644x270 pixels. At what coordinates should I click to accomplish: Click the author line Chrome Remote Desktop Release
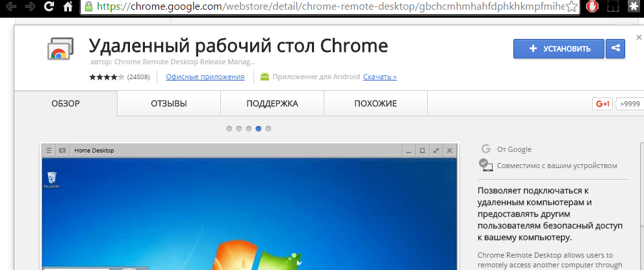(x=172, y=62)
